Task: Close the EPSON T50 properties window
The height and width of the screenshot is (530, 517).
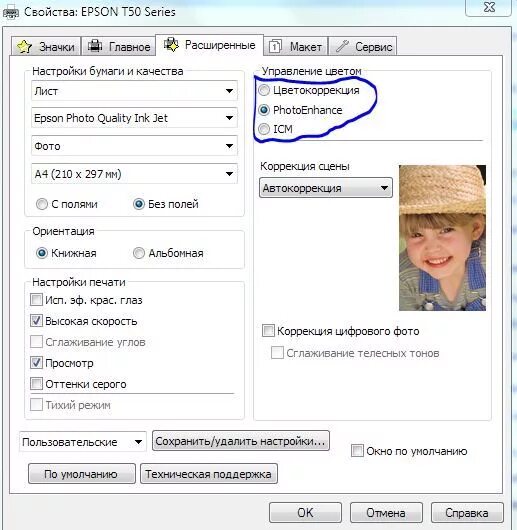Action: coord(489,7)
